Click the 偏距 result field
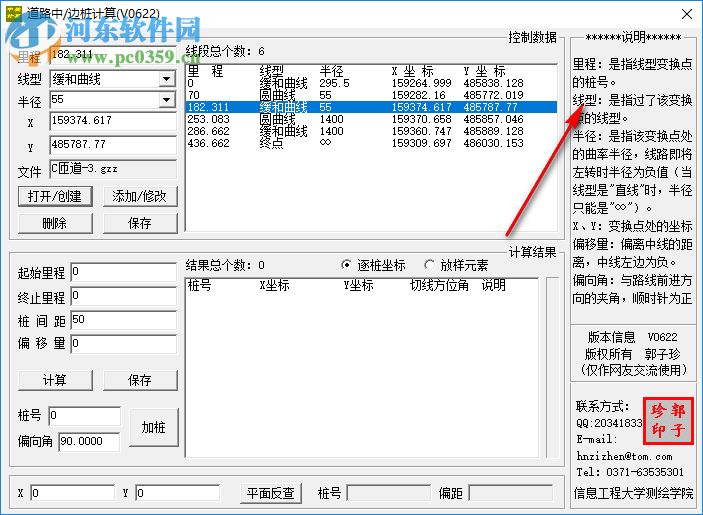Screen dimensions: 703x515 [511, 493]
